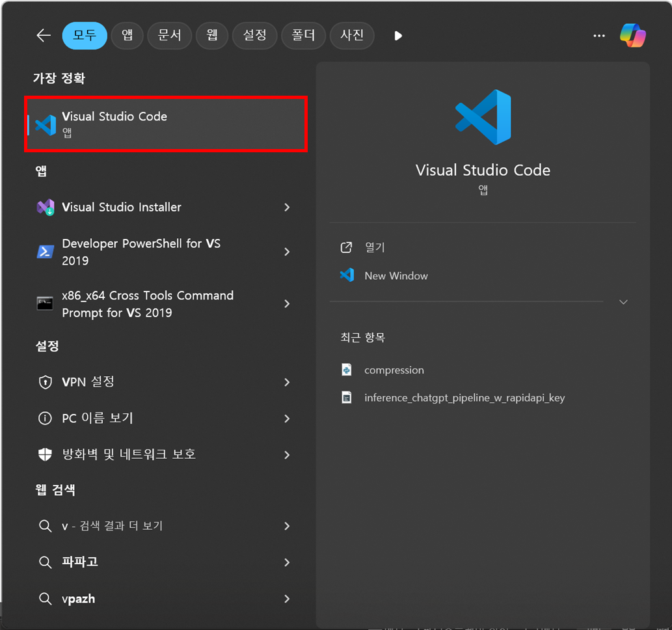The image size is (672, 630).
Task: Show more filter tabs with play arrow
Action: [398, 36]
